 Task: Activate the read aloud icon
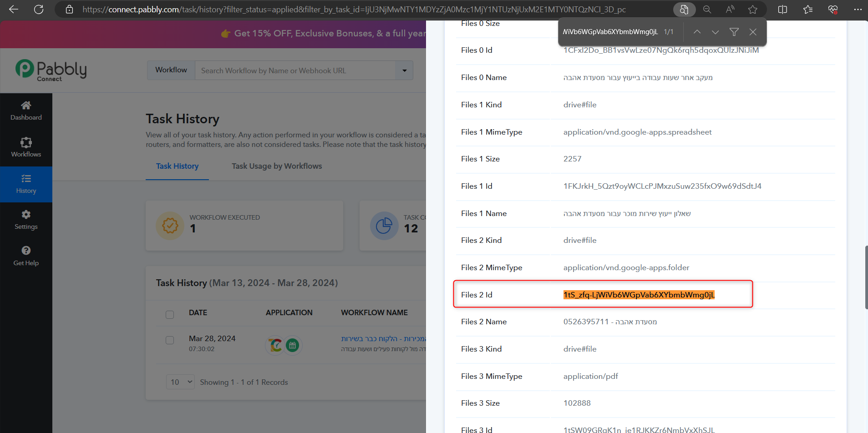[730, 9]
